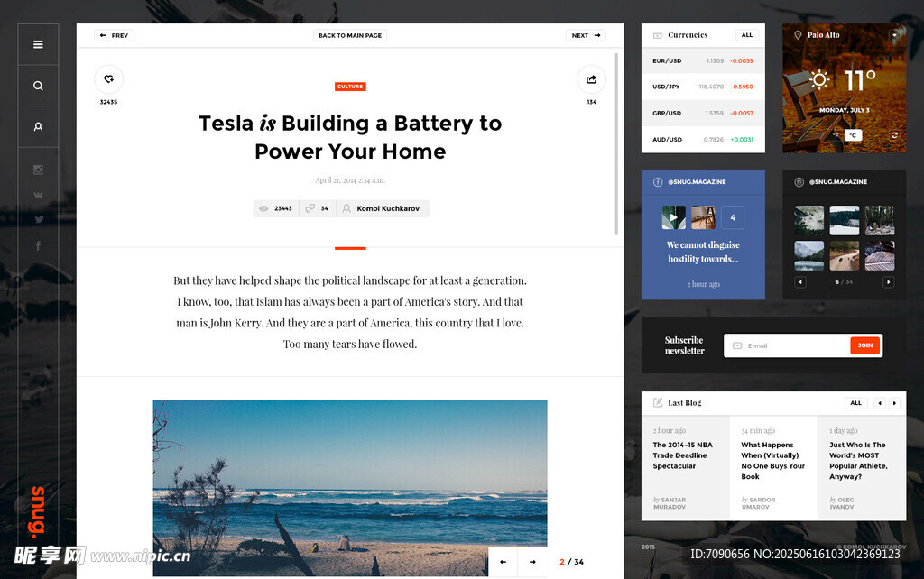This screenshot has width=924, height=579.
Task: Open author Komol Kuchkarov's profile
Action: 388,208
